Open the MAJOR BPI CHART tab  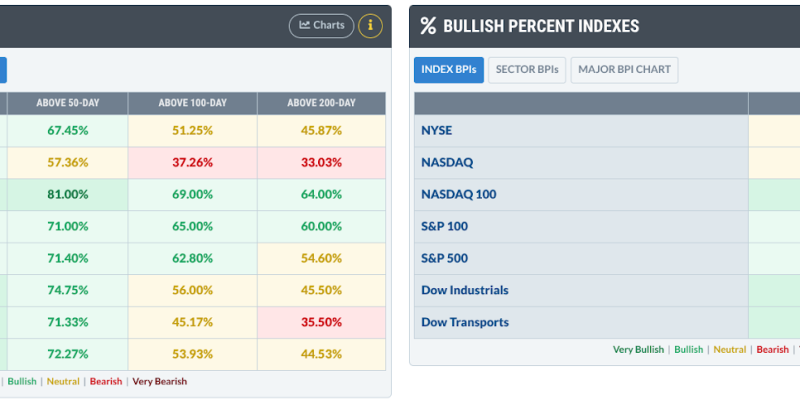pyautogui.click(x=624, y=70)
